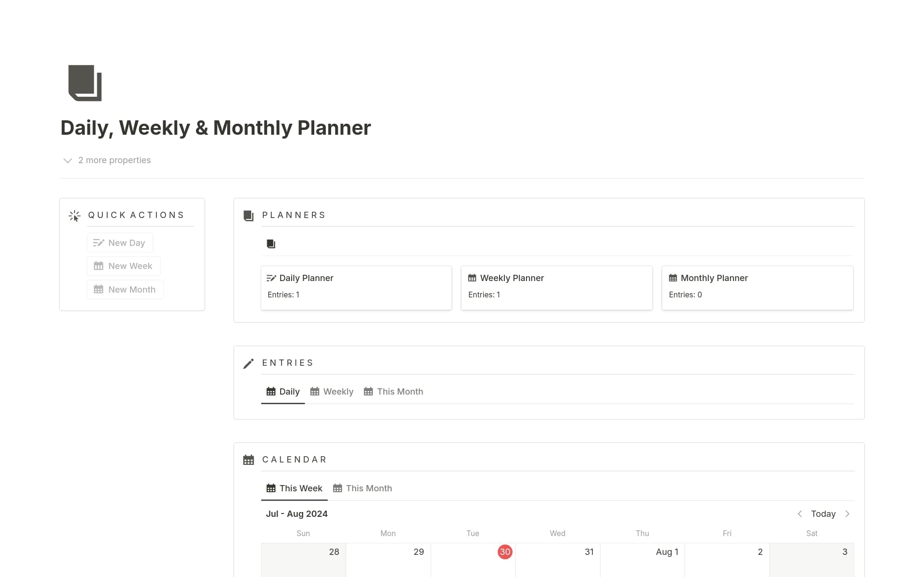Click the list icon on the Daily Planner card
The image size is (924, 577).
coord(271,278)
